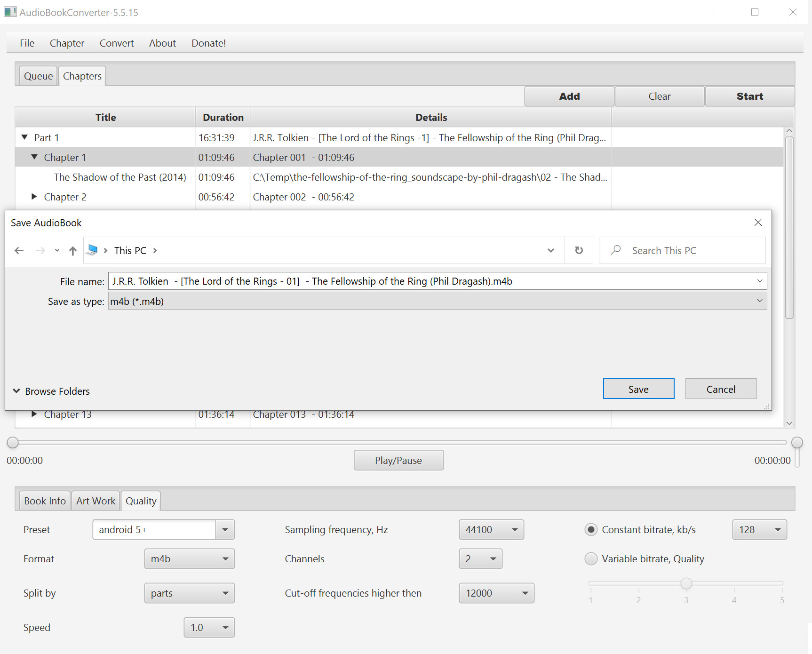Screen dimensions: 812x654
Task: Expand Chapter 2 in the chapter list
Action: tap(33, 197)
